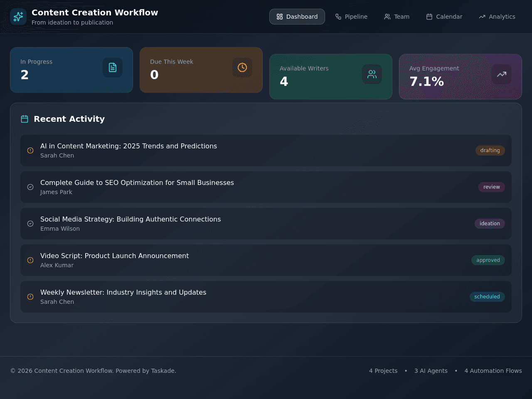Click the status icon for Weekly Newsletter row

pos(30,297)
